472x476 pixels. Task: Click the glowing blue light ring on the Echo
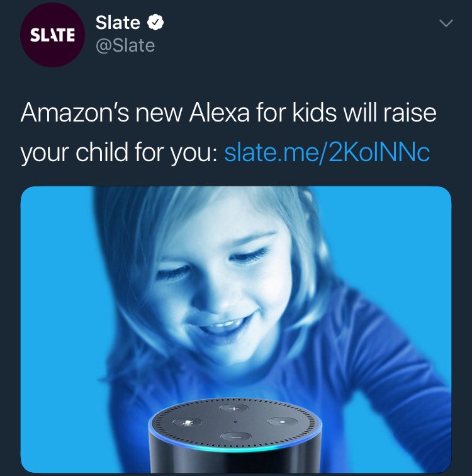click(x=235, y=446)
